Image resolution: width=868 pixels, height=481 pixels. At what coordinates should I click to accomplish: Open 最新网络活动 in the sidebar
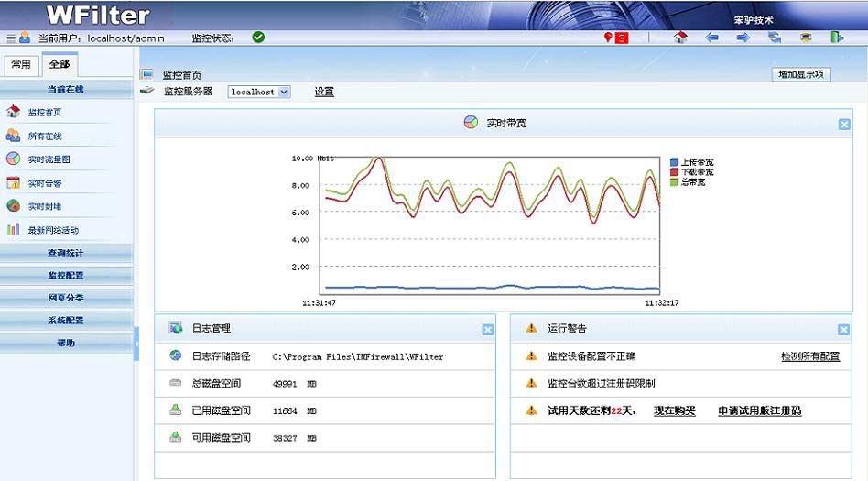pos(53,231)
